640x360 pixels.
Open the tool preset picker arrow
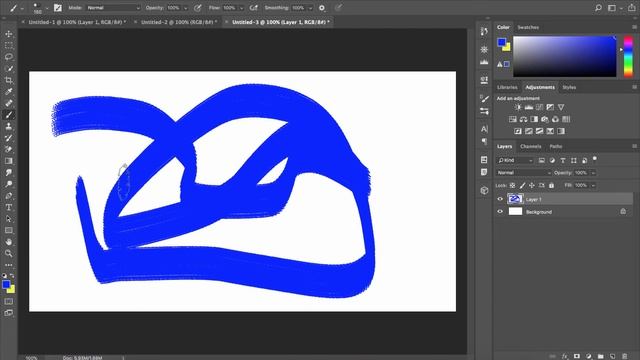[22, 8]
